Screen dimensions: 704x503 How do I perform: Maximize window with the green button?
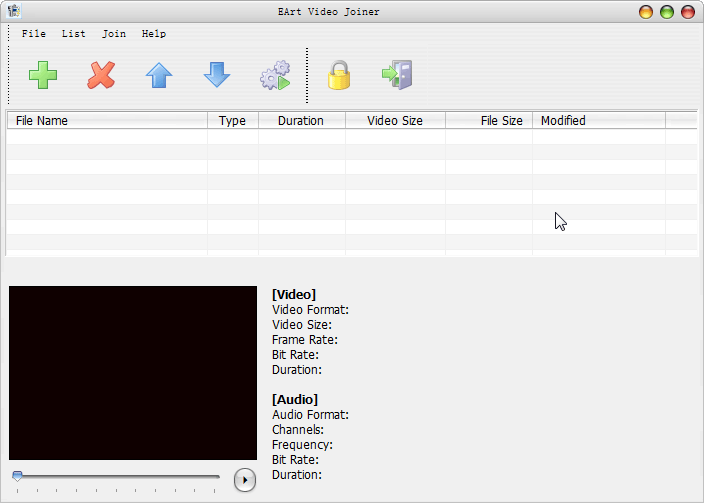667,12
